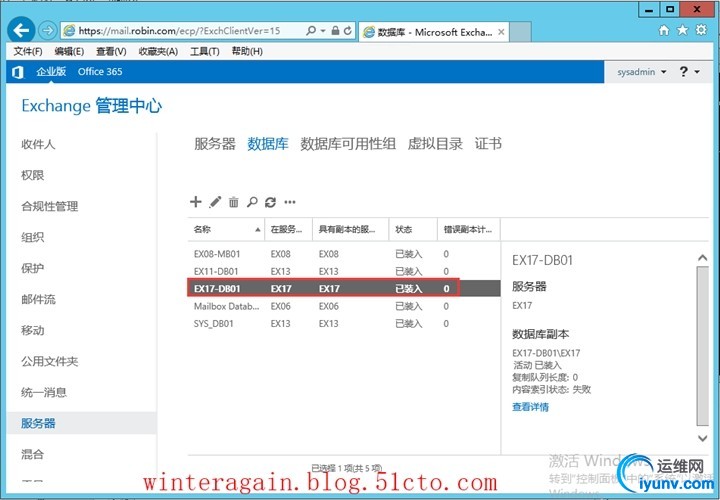The height and width of the screenshot is (500, 720).
Task: Open 保护 in the left navigation
Action: coord(33,268)
